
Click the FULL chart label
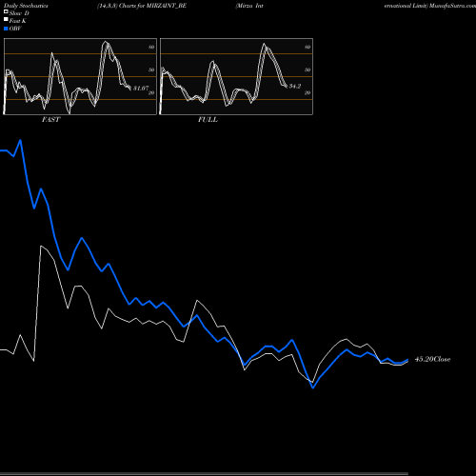[208, 120]
